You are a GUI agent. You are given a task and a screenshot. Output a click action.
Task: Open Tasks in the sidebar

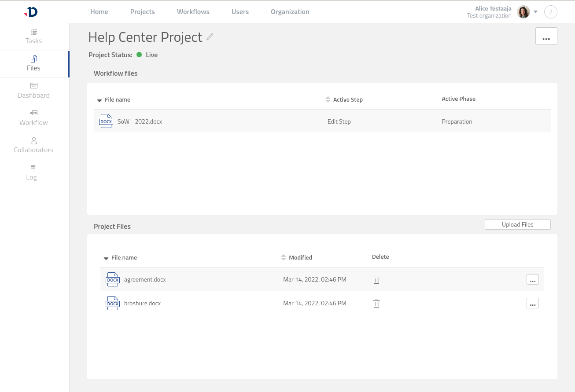coord(33,37)
